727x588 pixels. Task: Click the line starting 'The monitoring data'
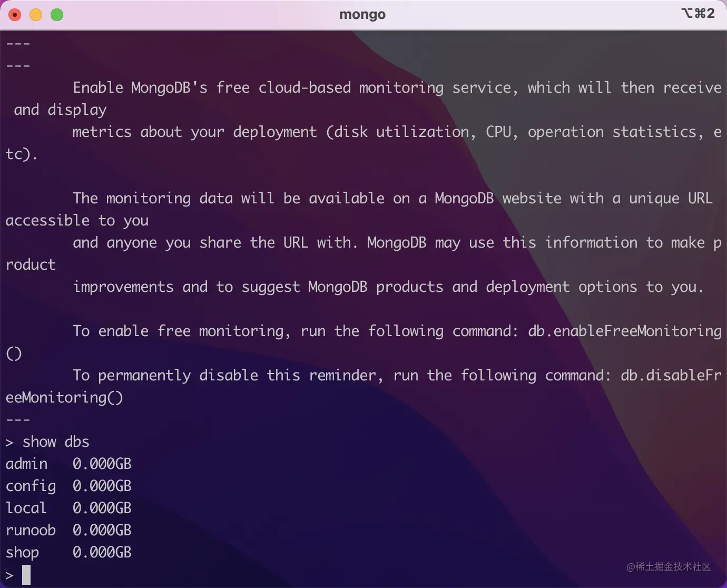pyautogui.click(x=393, y=198)
